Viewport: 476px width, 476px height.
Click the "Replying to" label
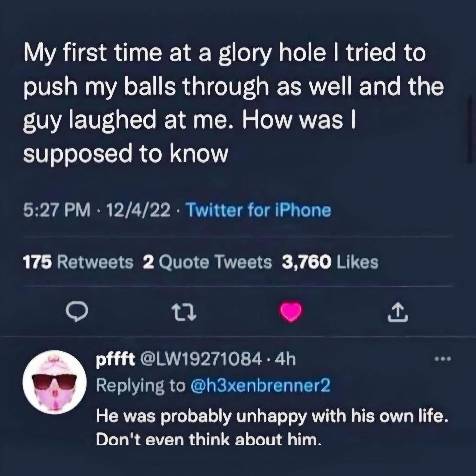point(140,385)
